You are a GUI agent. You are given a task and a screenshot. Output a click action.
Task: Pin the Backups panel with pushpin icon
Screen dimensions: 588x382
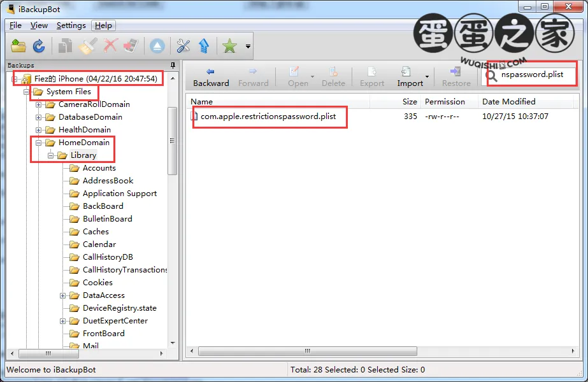173,65
